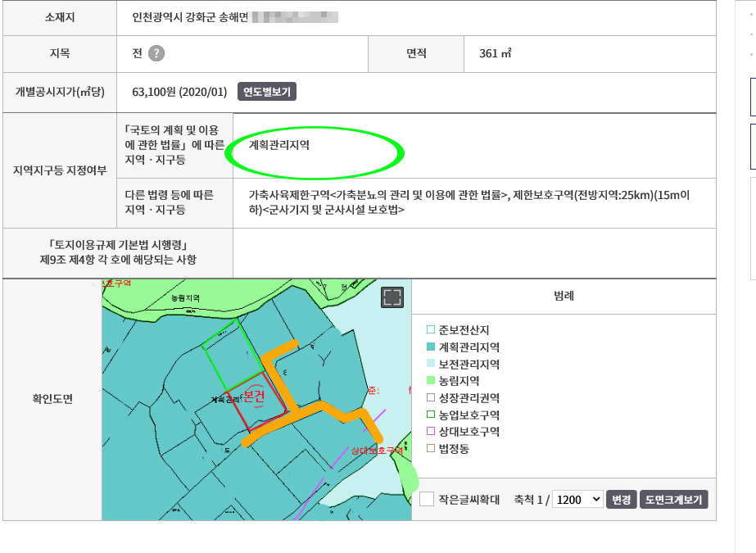Viewport: 756px width, 553px height.
Task: Click the 상대보호구역 legend swatch
Action: [431, 432]
